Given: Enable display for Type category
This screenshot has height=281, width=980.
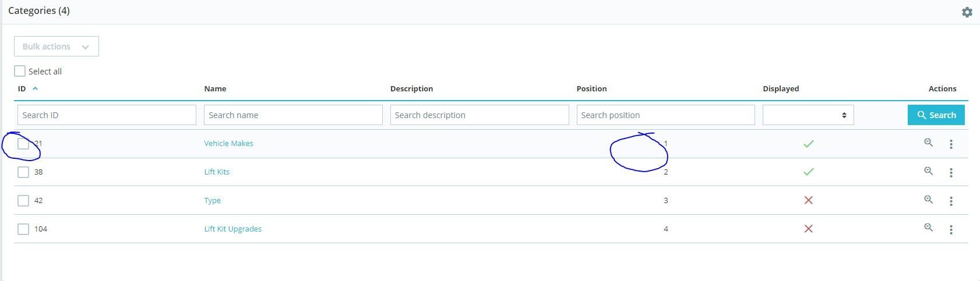Looking at the screenshot, I should point(808,200).
